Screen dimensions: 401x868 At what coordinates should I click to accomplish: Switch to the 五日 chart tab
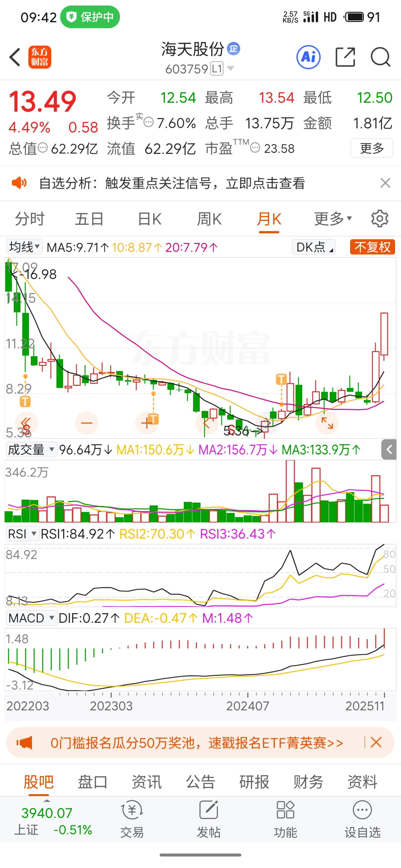point(89,218)
